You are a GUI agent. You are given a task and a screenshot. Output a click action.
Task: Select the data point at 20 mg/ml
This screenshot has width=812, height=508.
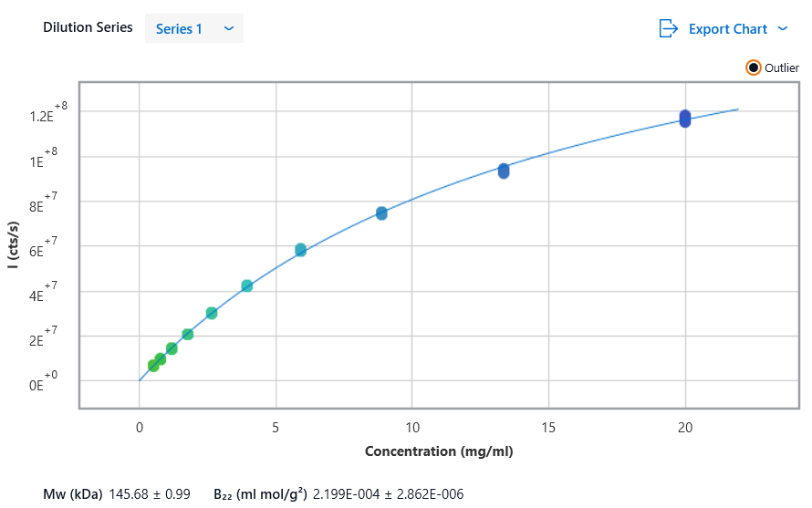(685, 119)
